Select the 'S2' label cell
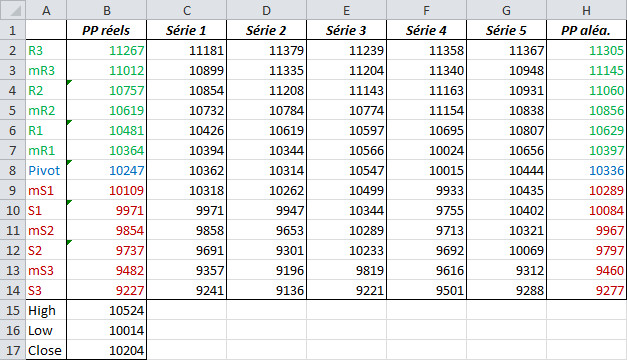This screenshot has width=627, height=360. pyautogui.click(x=46, y=250)
